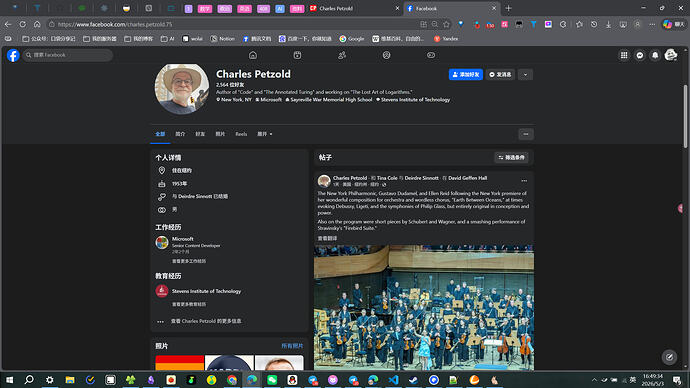Select the All (全部) profile tab
Viewport: 690px width, 388px height.
(160, 134)
